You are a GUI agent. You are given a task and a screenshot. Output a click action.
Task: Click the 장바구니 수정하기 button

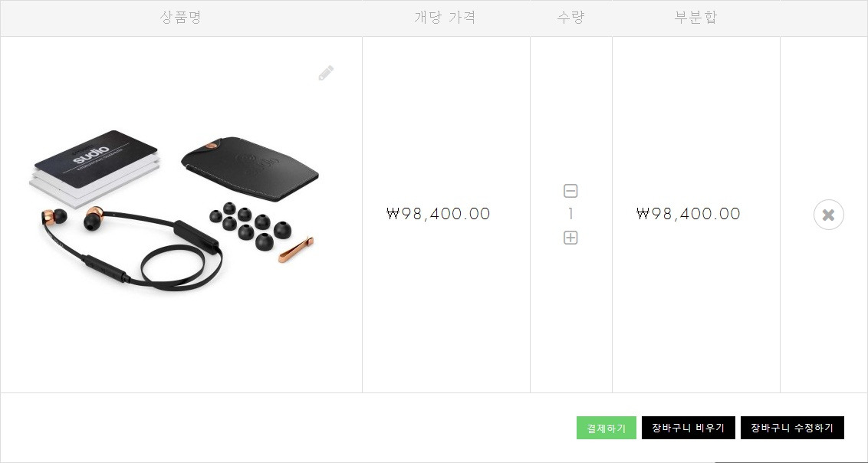click(x=792, y=428)
